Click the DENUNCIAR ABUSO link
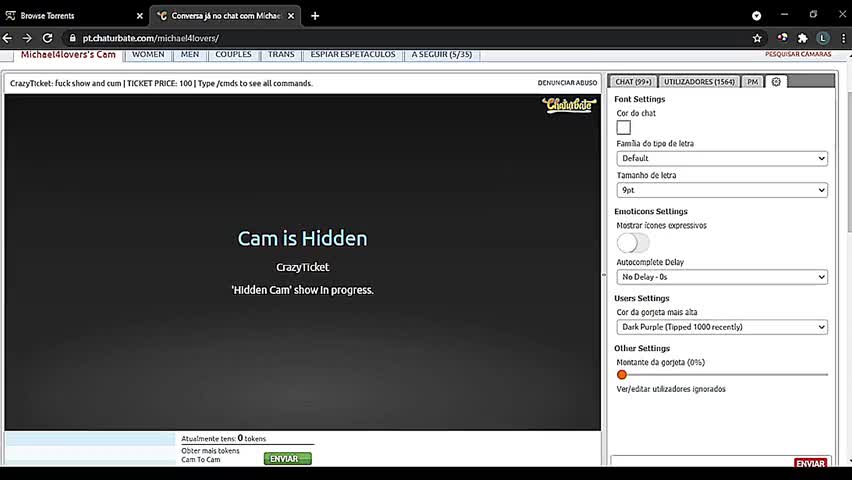This screenshot has width=852, height=480. click(x=567, y=83)
